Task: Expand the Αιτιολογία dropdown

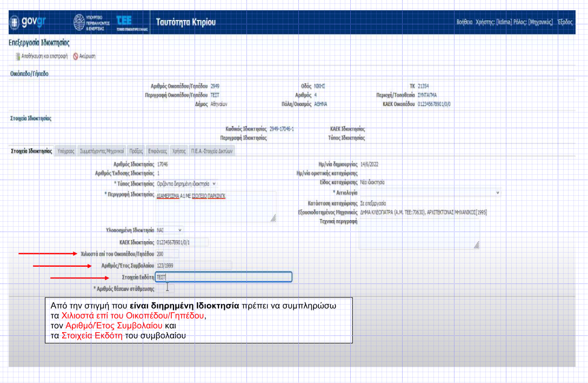Action: pyautogui.click(x=430, y=192)
